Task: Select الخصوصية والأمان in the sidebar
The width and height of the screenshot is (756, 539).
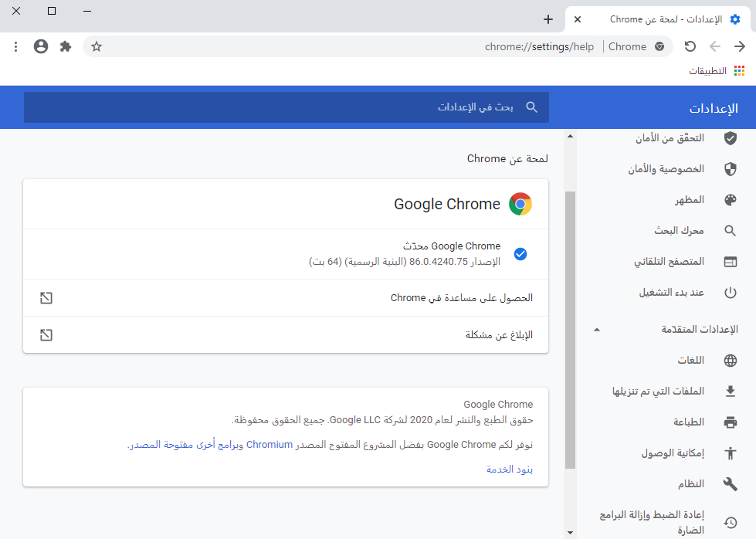Action: click(666, 169)
